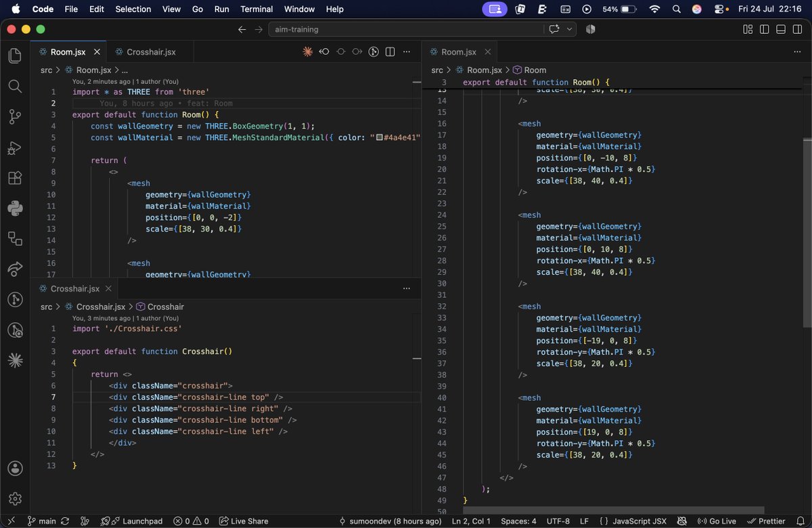The image size is (812, 528).
Task: Open the Terminal menu
Action: tap(256, 9)
